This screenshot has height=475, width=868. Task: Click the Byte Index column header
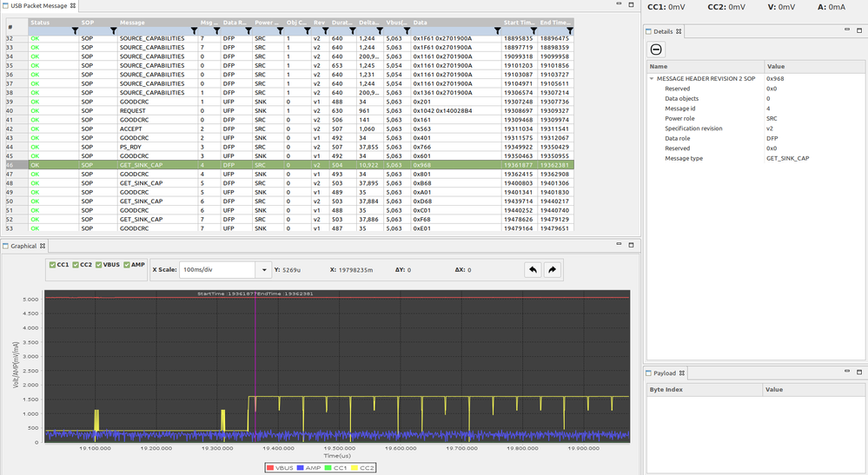coord(704,390)
